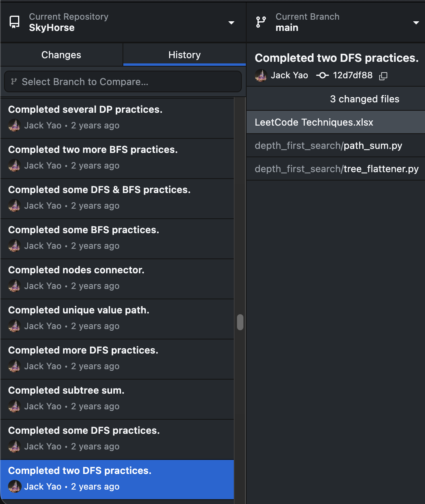The height and width of the screenshot is (504, 425).
Task: Click avatar on Completed several DP practices commit
Action: coord(14,125)
